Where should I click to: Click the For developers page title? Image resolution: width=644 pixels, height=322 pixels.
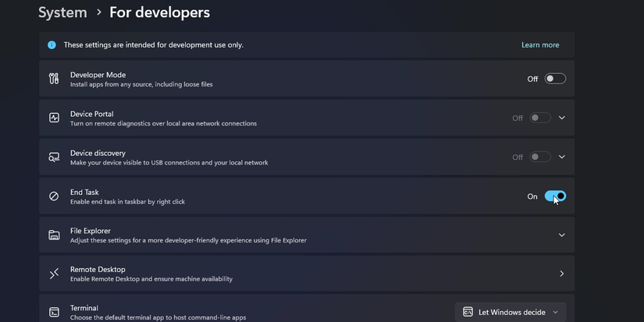(159, 12)
